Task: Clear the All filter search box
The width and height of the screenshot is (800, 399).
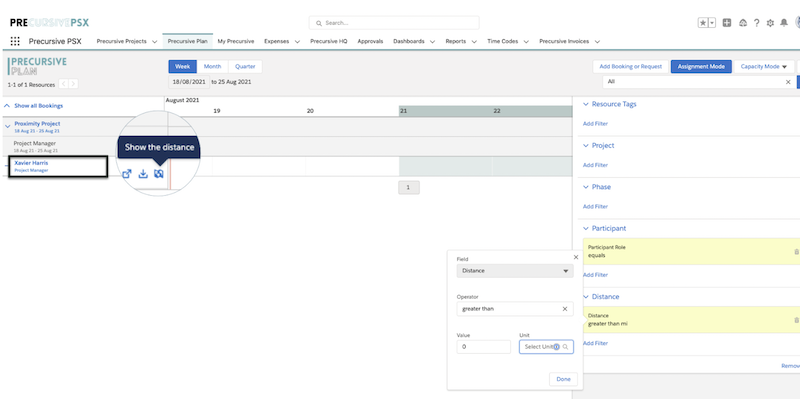Action: 788,82
